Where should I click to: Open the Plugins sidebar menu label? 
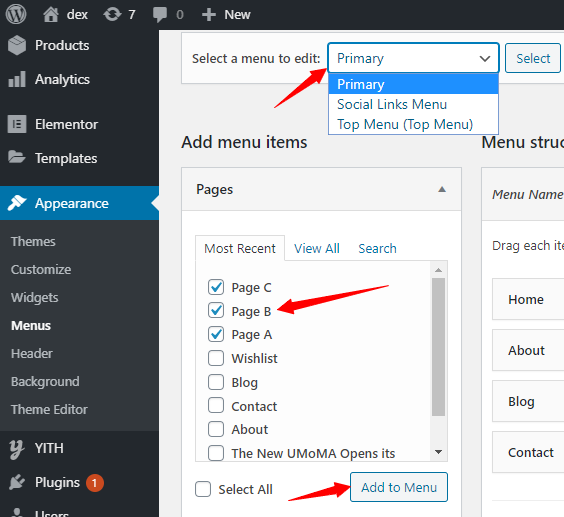[57, 482]
